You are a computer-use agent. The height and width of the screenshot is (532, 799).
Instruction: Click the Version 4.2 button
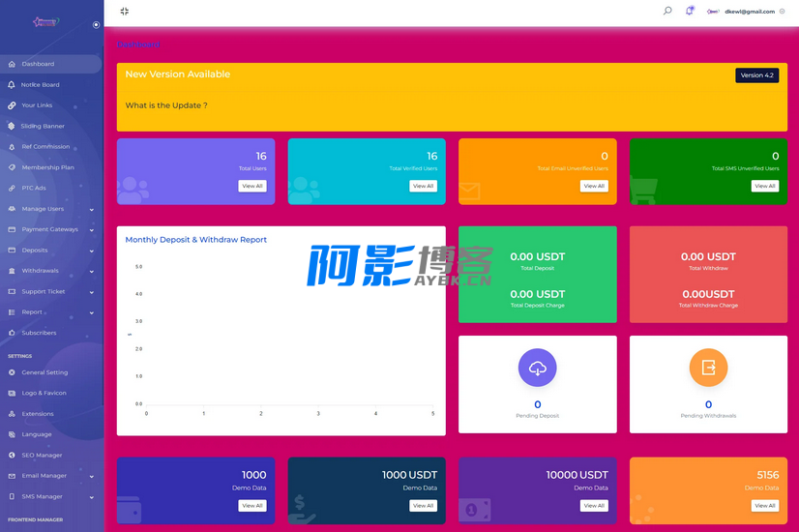756,75
